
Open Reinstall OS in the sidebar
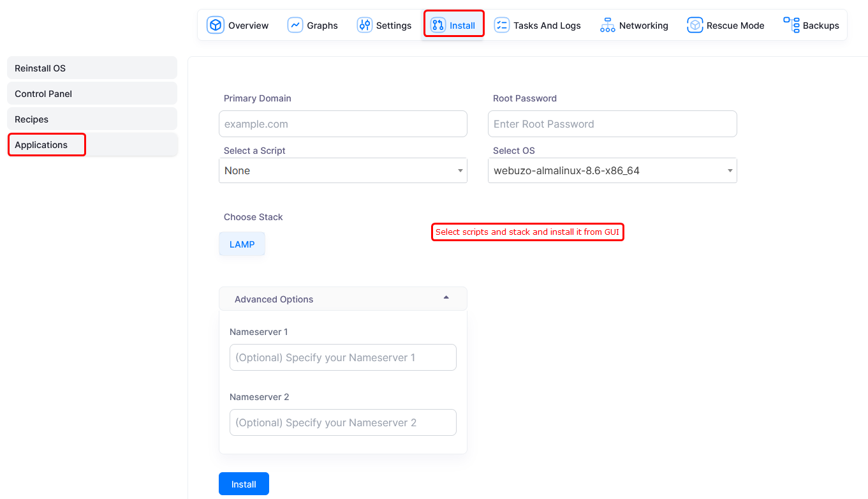click(92, 68)
